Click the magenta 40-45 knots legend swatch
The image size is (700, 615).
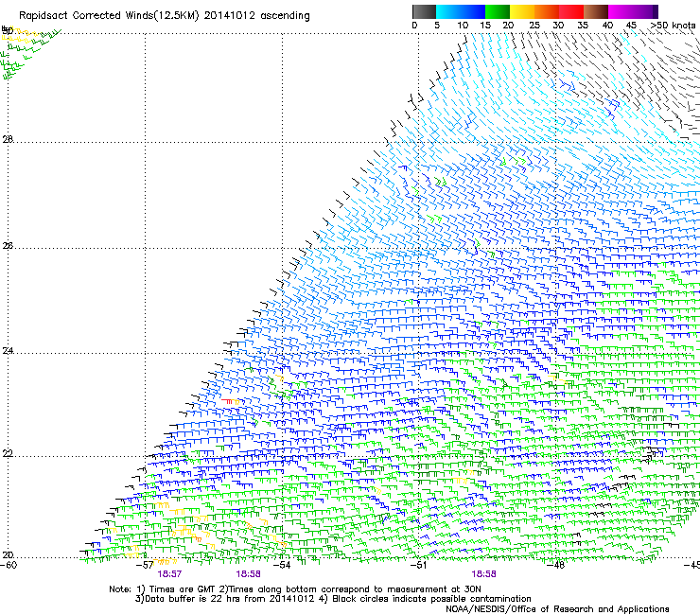(x=621, y=11)
